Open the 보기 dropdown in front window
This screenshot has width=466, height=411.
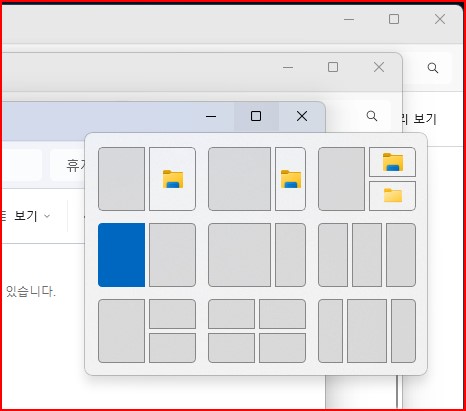(x=27, y=216)
